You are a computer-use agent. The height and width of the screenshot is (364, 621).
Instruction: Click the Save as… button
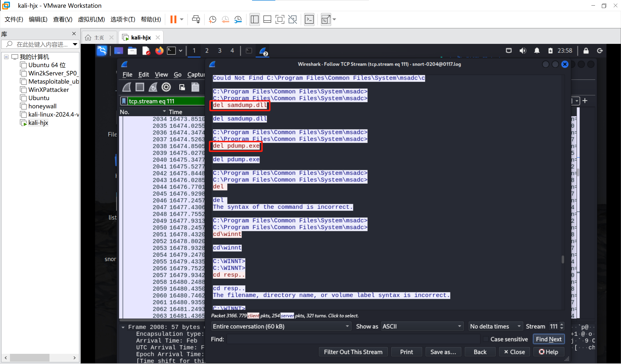tap(443, 352)
